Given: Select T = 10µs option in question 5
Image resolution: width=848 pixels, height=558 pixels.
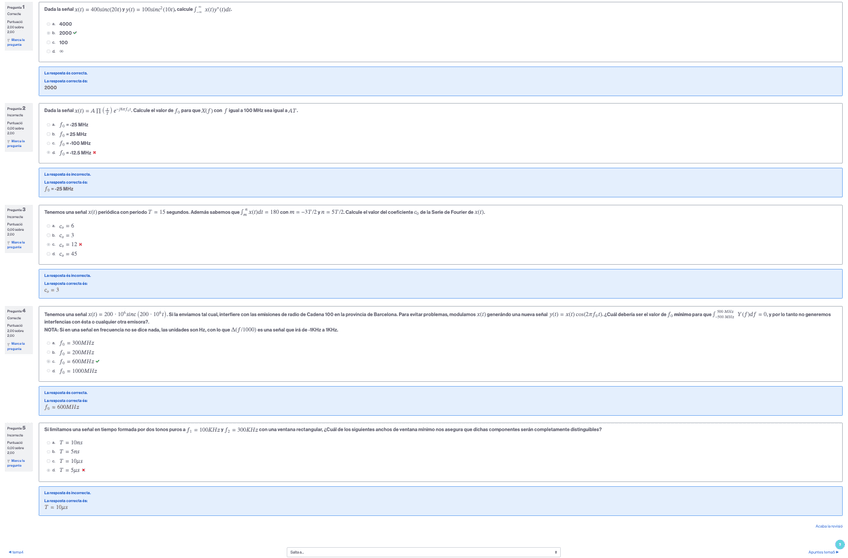Looking at the screenshot, I should pyautogui.click(x=48, y=461).
